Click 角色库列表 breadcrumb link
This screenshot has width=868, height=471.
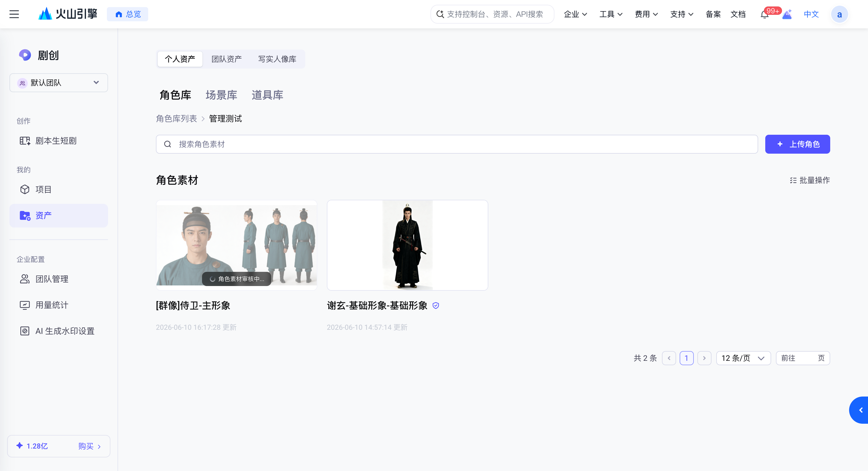(176, 119)
